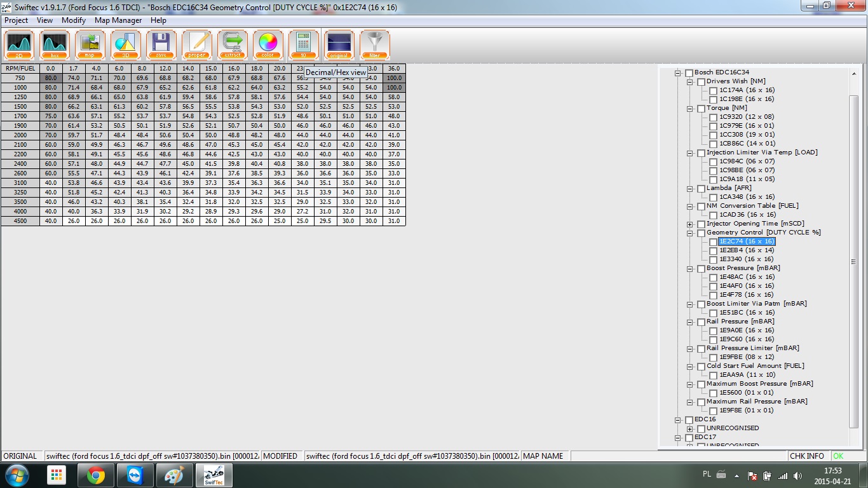The height and width of the screenshot is (488, 868).
Task: Save the file with floppy icon
Action: [x=161, y=45]
